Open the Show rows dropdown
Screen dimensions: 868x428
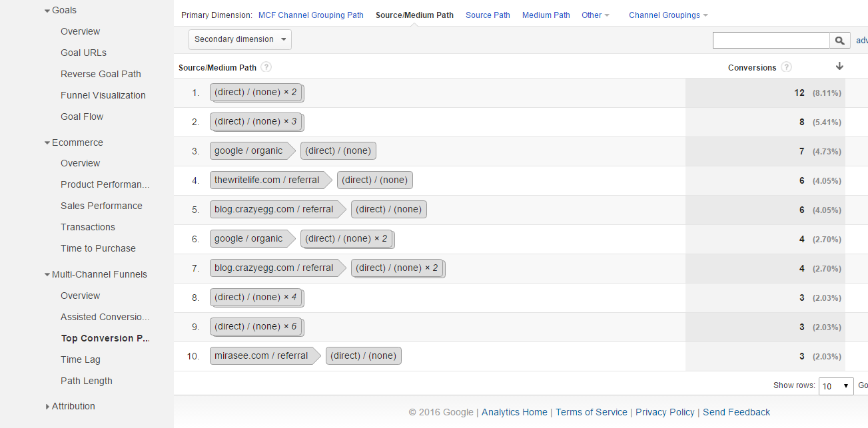pyautogui.click(x=835, y=386)
